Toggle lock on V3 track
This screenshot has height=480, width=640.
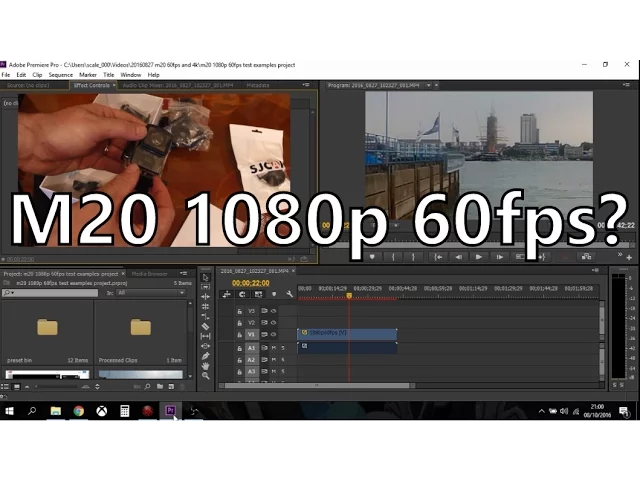coord(240,311)
